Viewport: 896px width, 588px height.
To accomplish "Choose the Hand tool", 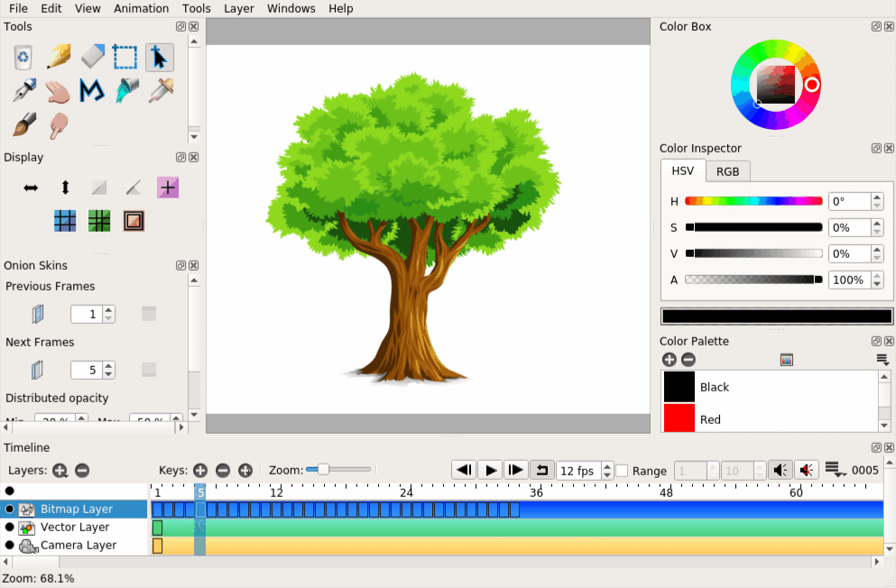I will click(59, 90).
